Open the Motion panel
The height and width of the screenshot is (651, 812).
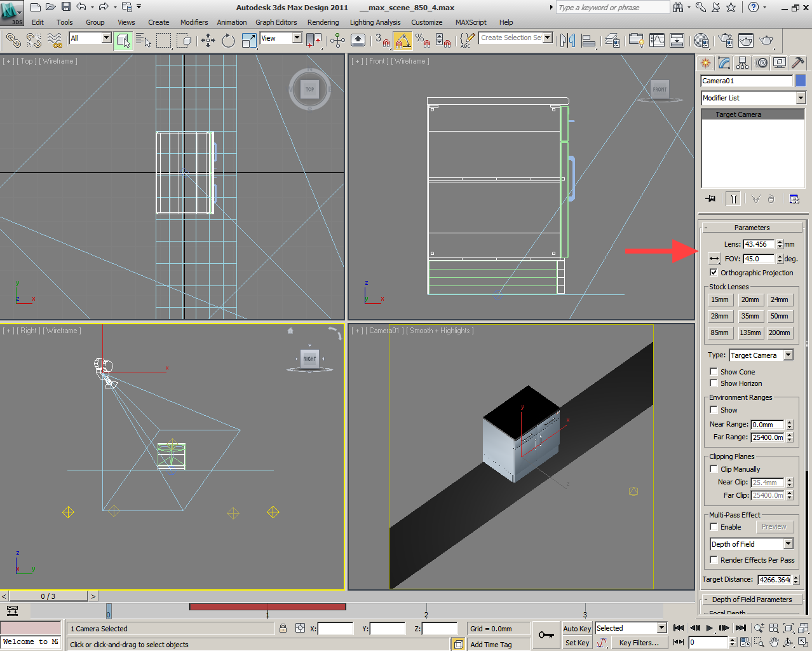[x=761, y=63]
